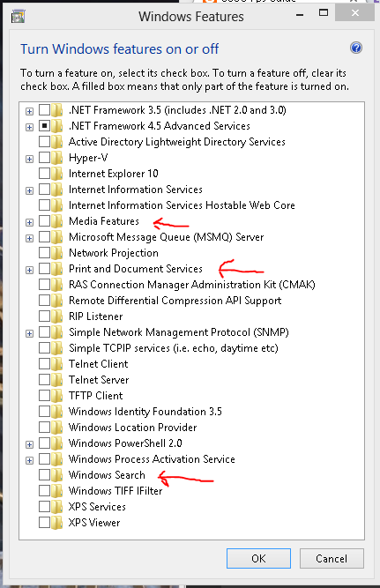The image size is (380, 588).
Task: Click the help question mark icon
Action: (x=356, y=48)
